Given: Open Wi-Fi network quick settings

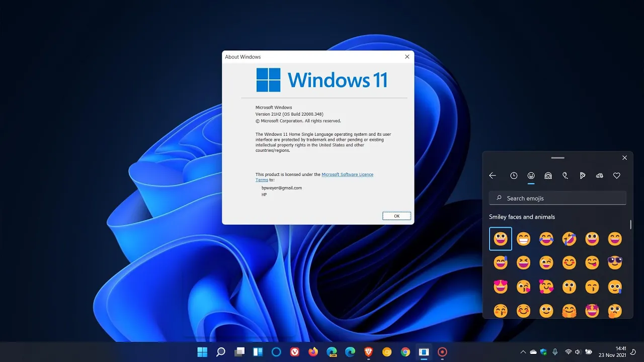Looking at the screenshot, I should pos(569,352).
